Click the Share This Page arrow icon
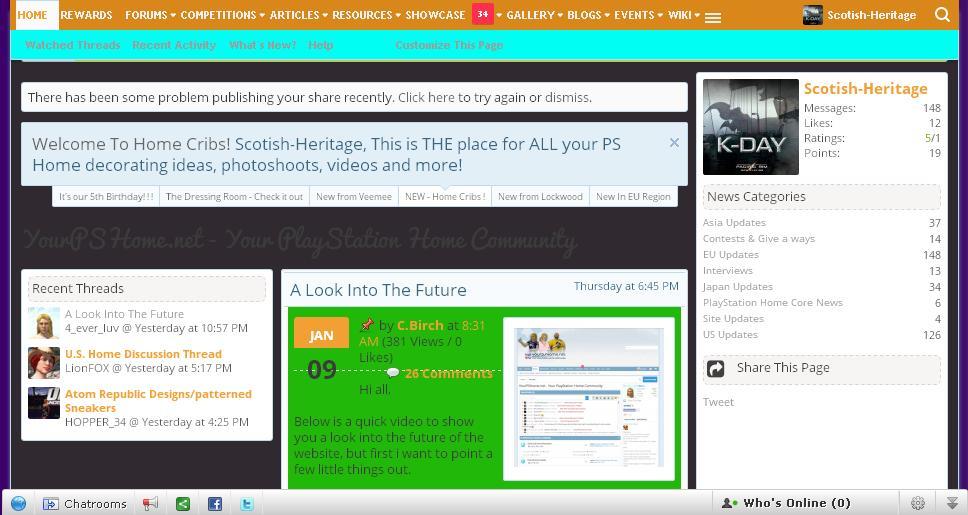968x515 pixels. coord(716,369)
